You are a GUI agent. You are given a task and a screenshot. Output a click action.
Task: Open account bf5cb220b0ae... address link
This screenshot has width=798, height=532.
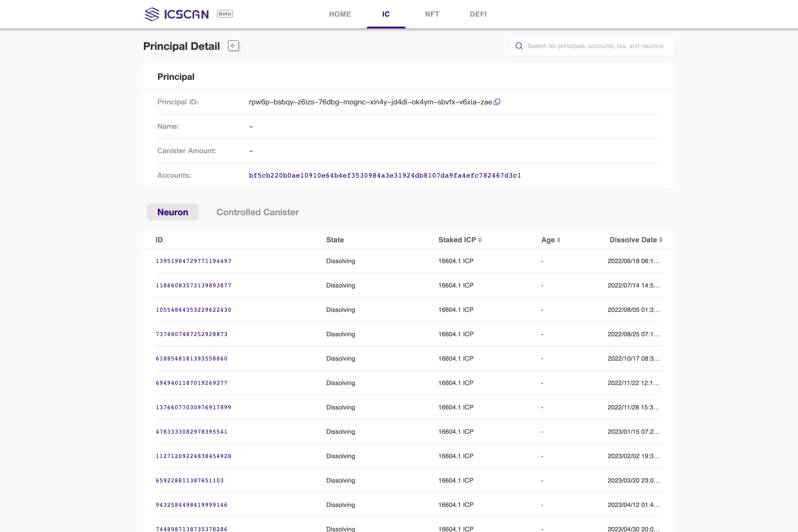(x=385, y=175)
